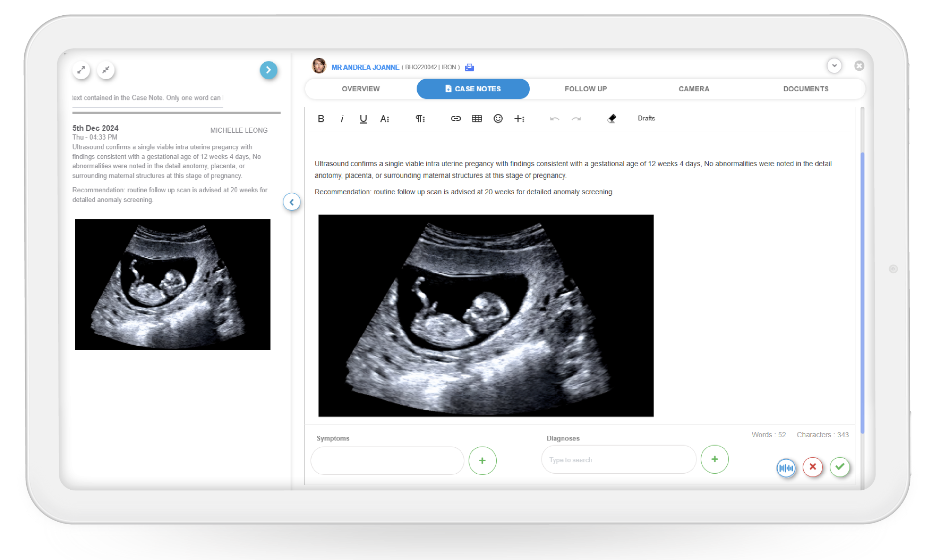Clear formatting with the eraser icon
The image size is (933, 560).
tap(612, 118)
